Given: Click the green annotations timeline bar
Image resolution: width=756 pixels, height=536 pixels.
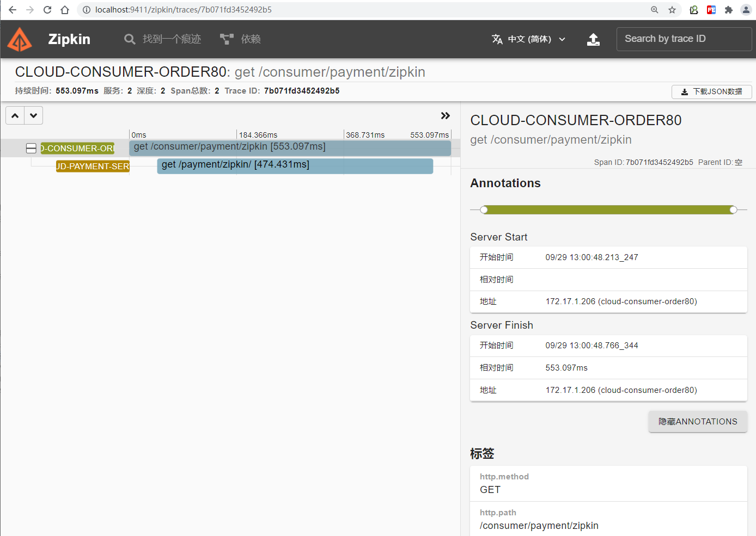Looking at the screenshot, I should (x=608, y=210).
